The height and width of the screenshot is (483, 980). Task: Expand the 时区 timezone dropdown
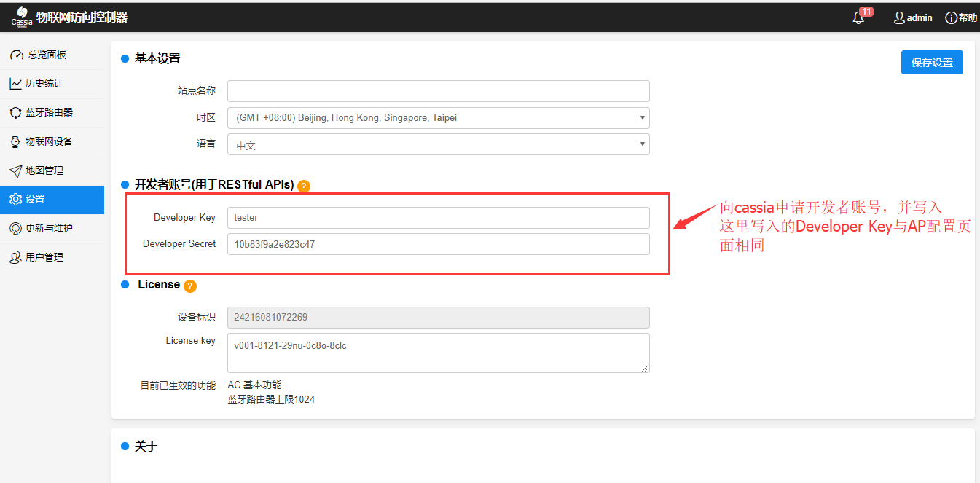[x=438, y=118]
